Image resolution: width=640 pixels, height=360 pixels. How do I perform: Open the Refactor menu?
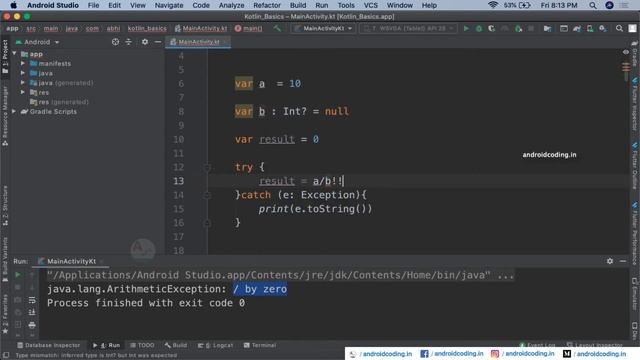[x=267, y=5]
